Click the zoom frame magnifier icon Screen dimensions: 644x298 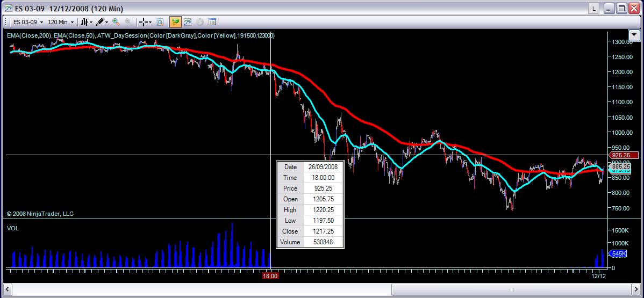point(160,22)
